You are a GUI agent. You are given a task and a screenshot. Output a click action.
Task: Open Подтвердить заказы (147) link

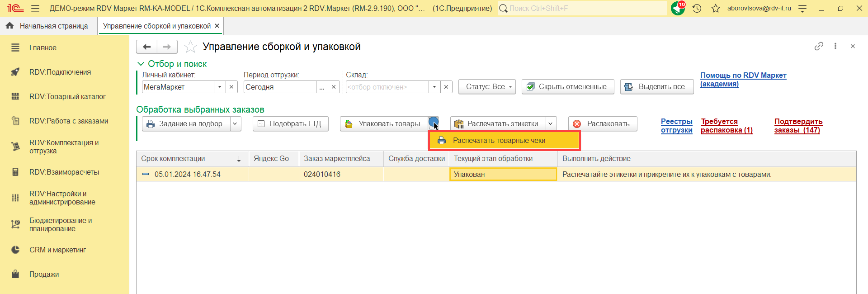coord(798,126)
